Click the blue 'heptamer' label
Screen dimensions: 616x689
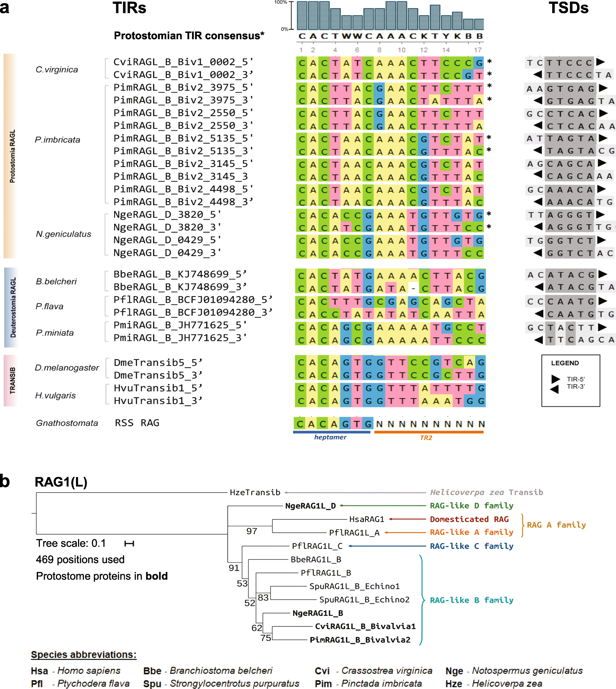pyautogui.click(x=330, y=438)
